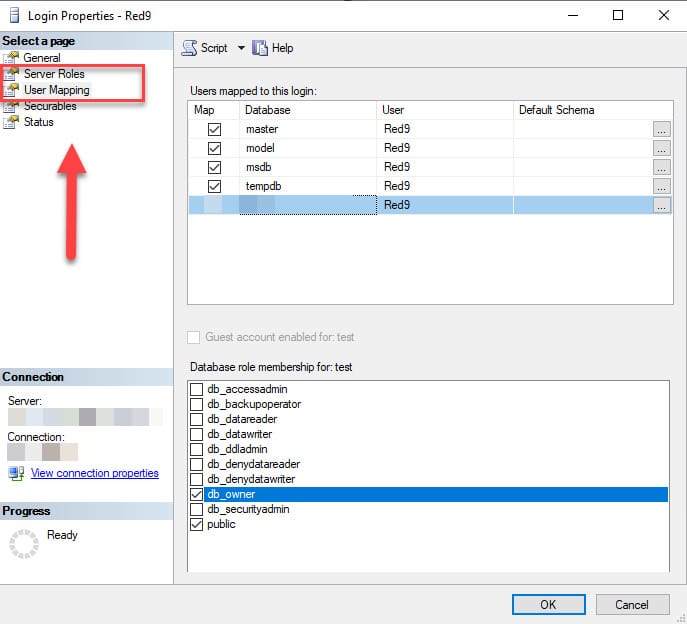
Task: Click the Cancel button
Action: (x=632, y=605)
